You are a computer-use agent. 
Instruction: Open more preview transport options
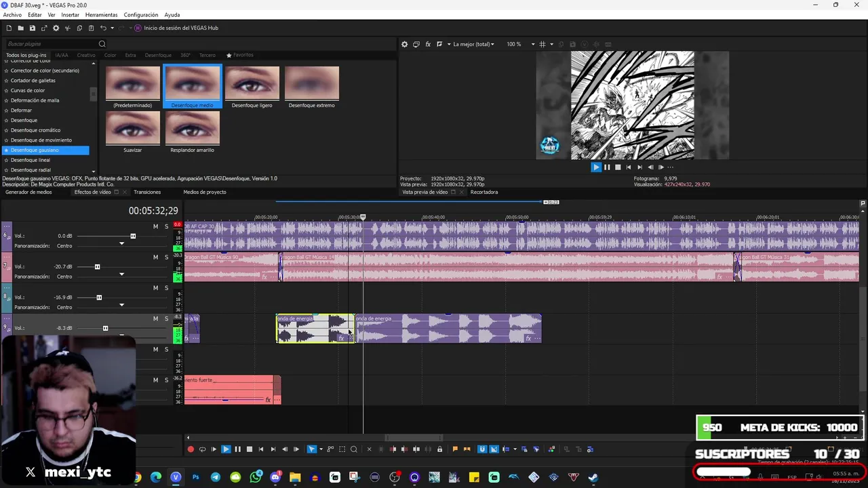tap(671, 167)
